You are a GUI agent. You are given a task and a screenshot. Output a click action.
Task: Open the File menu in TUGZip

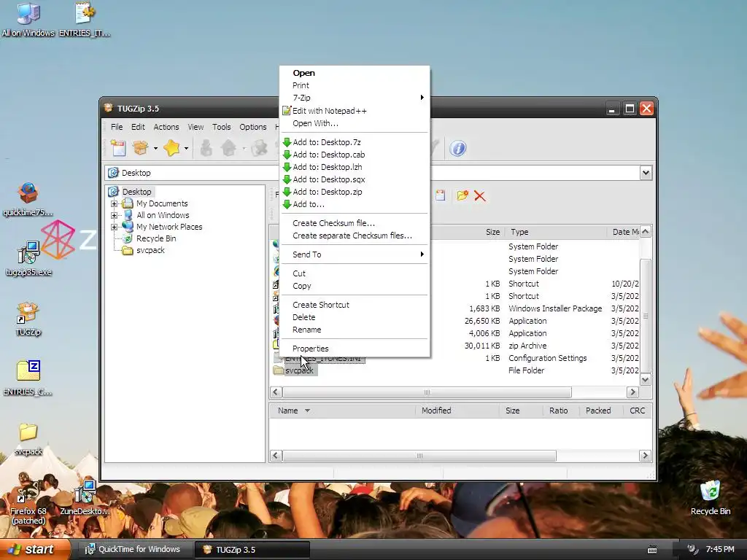[x=117, y=127]
